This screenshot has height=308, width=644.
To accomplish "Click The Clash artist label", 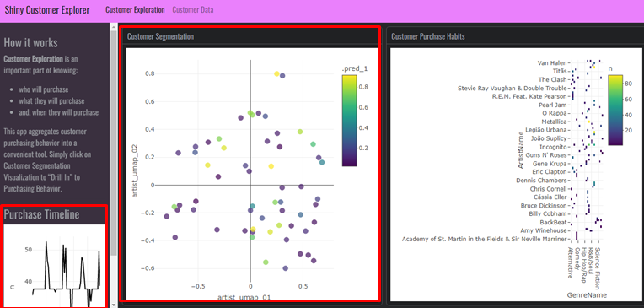I will pyautogui.click(x=552, y=79).
